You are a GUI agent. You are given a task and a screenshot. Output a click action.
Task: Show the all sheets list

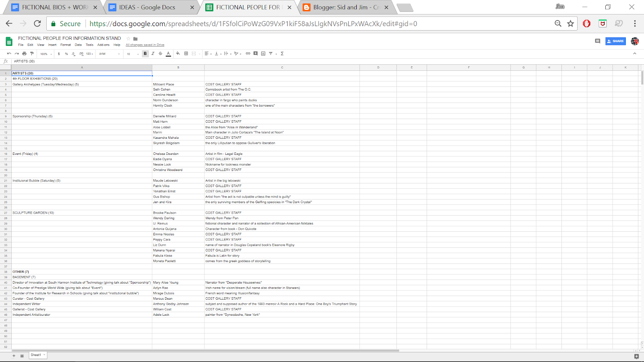tap(22, 356)
